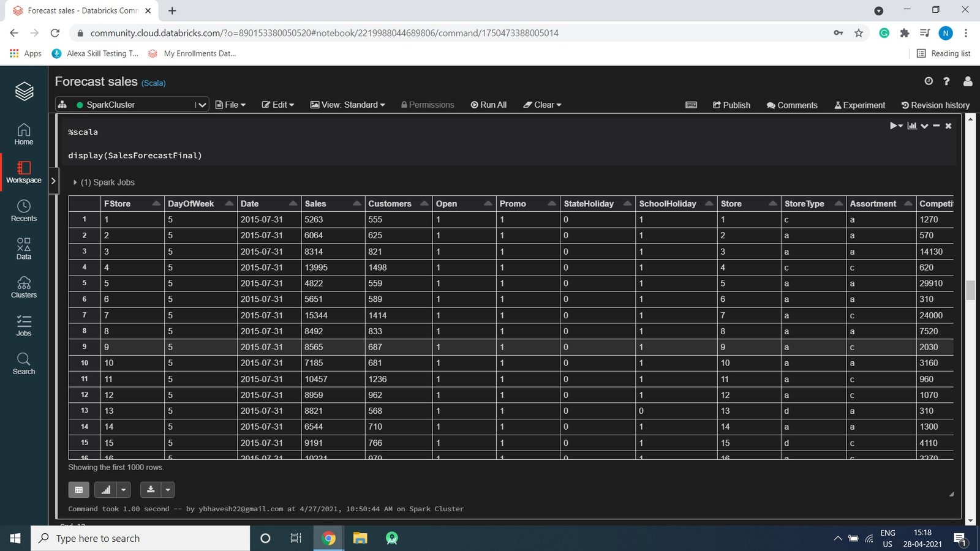Open the Workspace panel in sidebar
The width and height of the screenshot is (980, 551).
pyautogui.click(x=23, y=172)
